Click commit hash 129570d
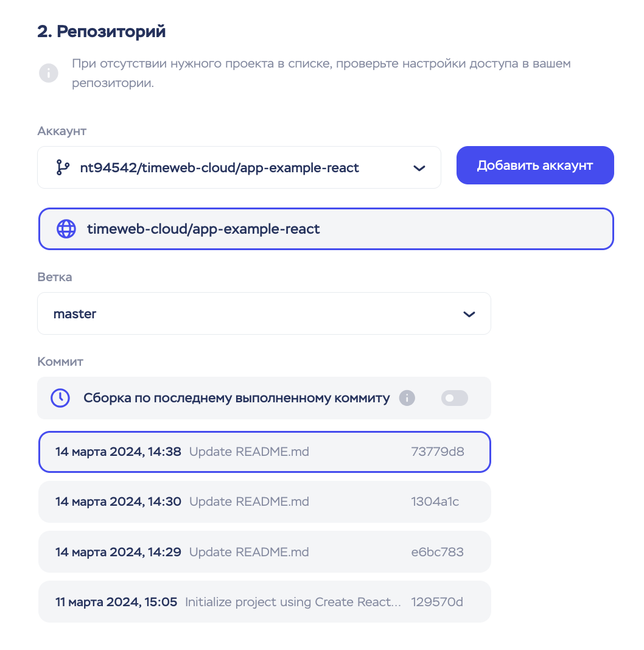Viewport: 644px width, 650px height. 437,602
